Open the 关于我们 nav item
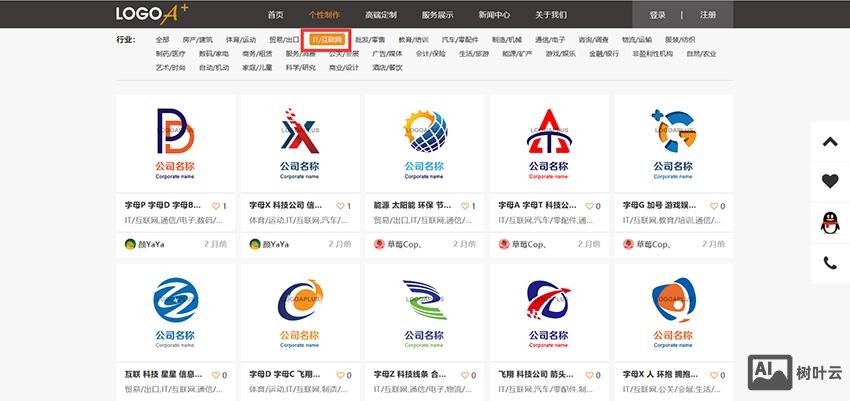850x401 pixels. (x=551, y=15)
